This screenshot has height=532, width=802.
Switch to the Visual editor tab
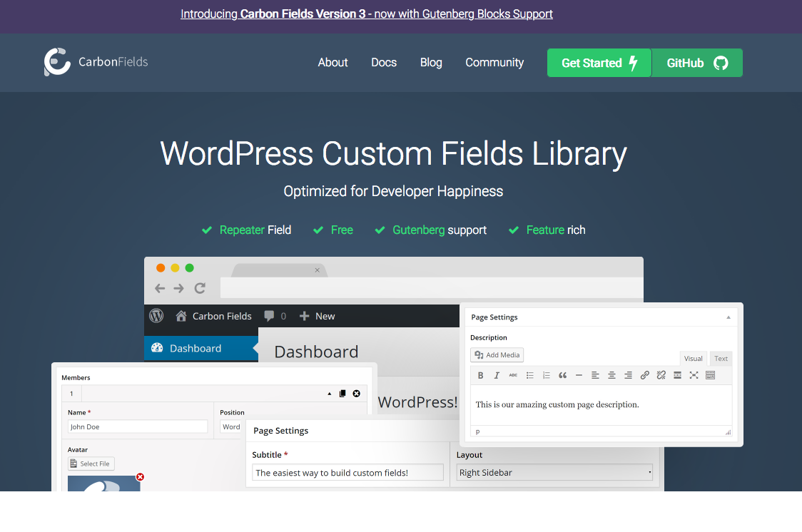pyautogui.click(x=693, y=358)
